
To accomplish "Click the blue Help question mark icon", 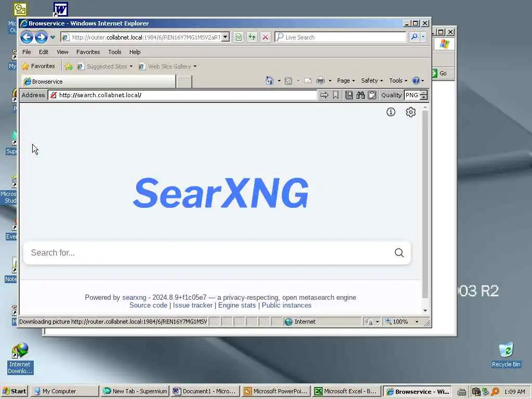I will (416, 81).
